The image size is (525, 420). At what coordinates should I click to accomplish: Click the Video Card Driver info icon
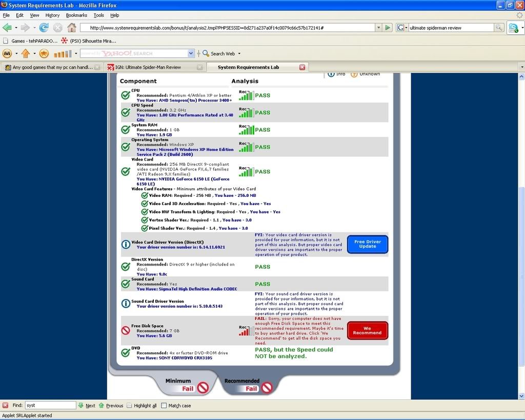[x=126, y=245]
